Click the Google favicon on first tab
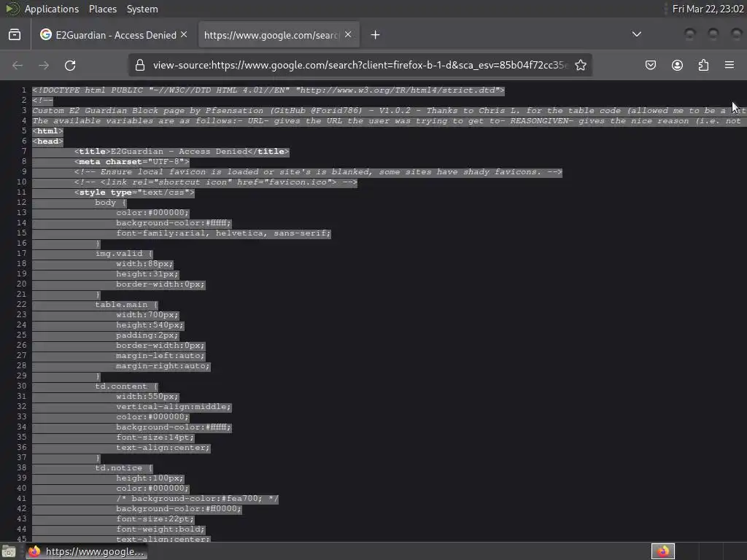 [x=46, y=35]
